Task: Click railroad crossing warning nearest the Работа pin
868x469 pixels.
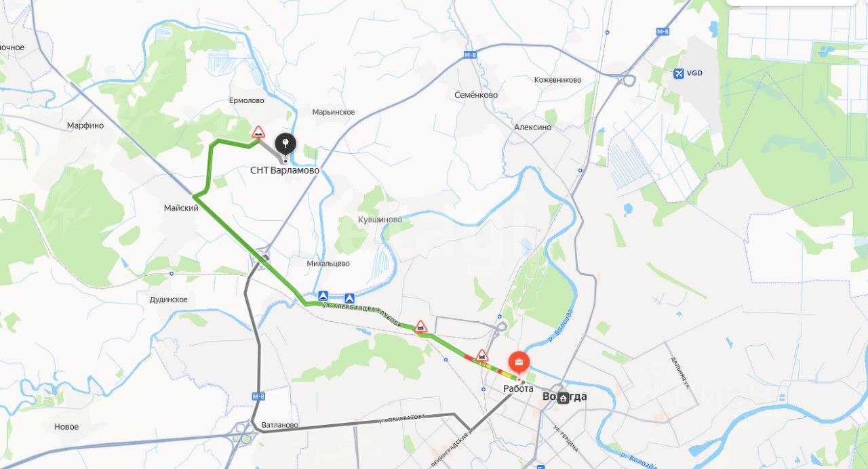Action: click(482, 355)
